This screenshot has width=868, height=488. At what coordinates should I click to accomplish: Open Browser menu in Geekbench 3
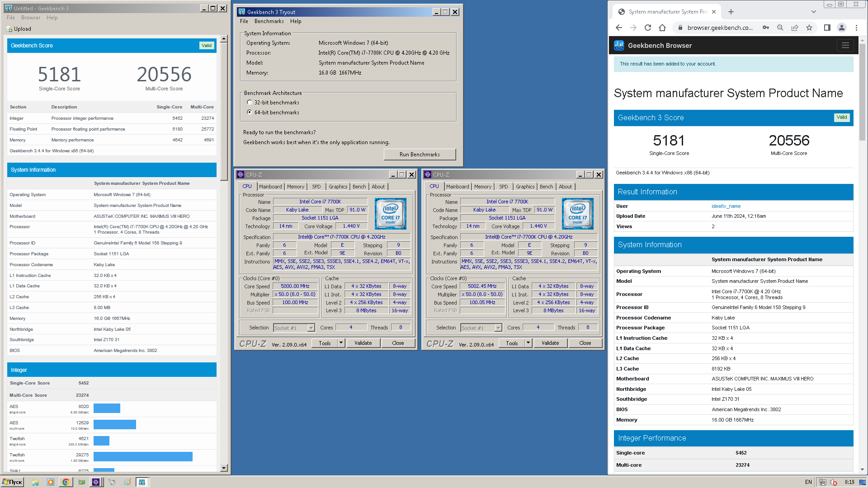click(x=31, y=18)
